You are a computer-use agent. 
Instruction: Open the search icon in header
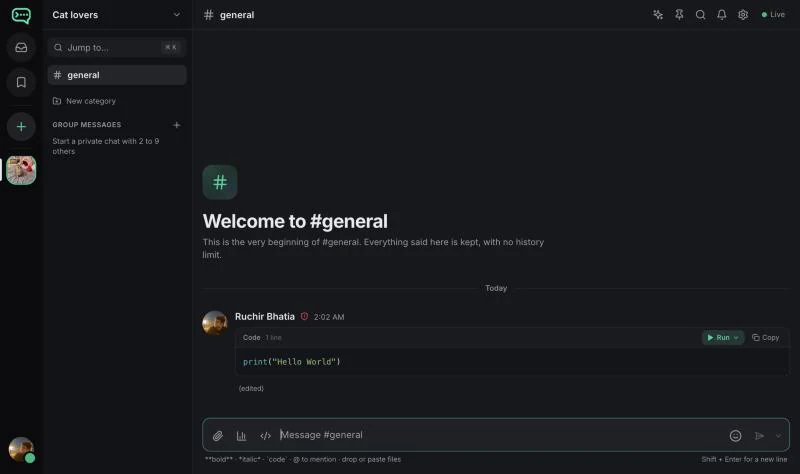701,15
